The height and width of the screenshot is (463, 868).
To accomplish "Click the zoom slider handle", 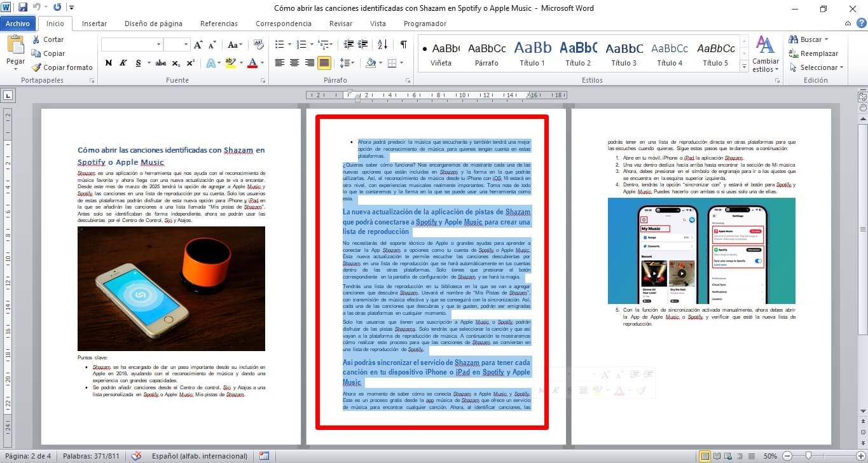I will (808, 456).
